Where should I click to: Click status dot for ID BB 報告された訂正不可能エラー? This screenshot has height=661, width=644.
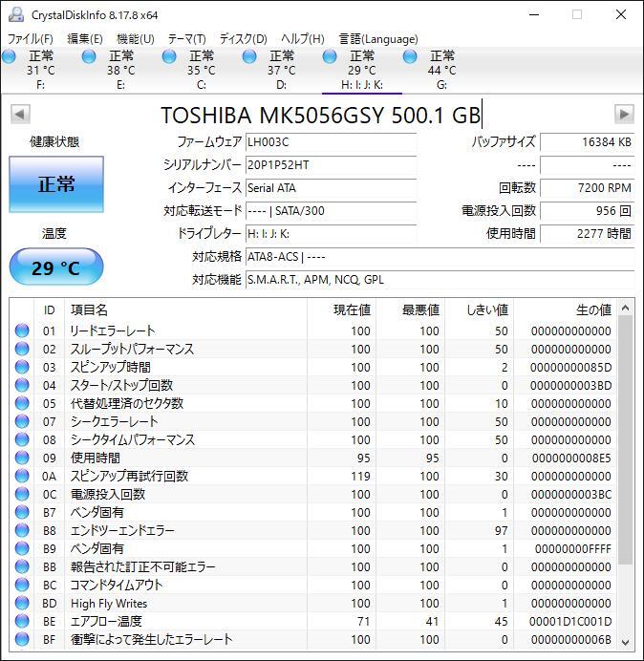tap(22, 566)
